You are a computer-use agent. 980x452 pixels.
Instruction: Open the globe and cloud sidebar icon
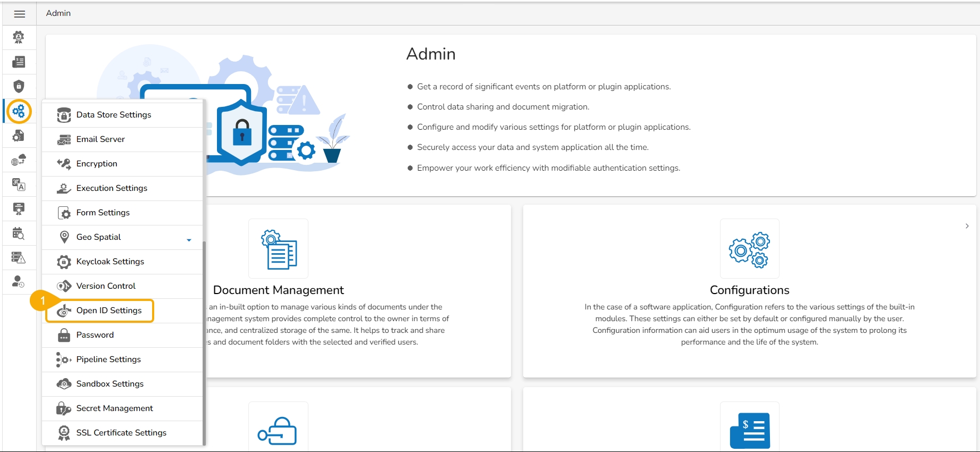19,160
